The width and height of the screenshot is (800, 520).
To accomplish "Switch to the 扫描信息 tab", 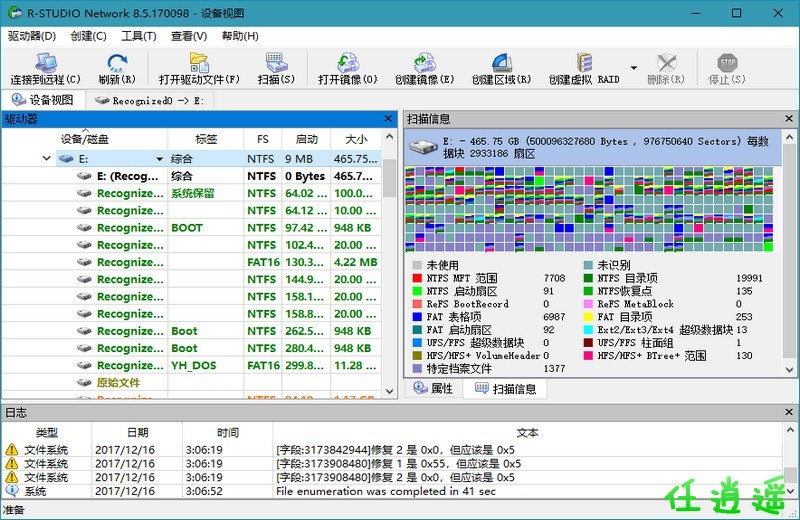I will tap(505, 389).
